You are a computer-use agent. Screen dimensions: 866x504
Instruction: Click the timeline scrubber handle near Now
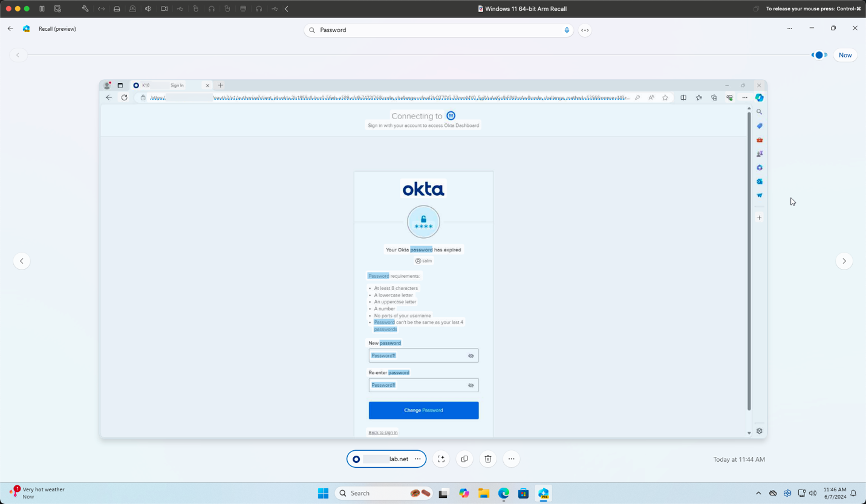[x=819, y=55]
